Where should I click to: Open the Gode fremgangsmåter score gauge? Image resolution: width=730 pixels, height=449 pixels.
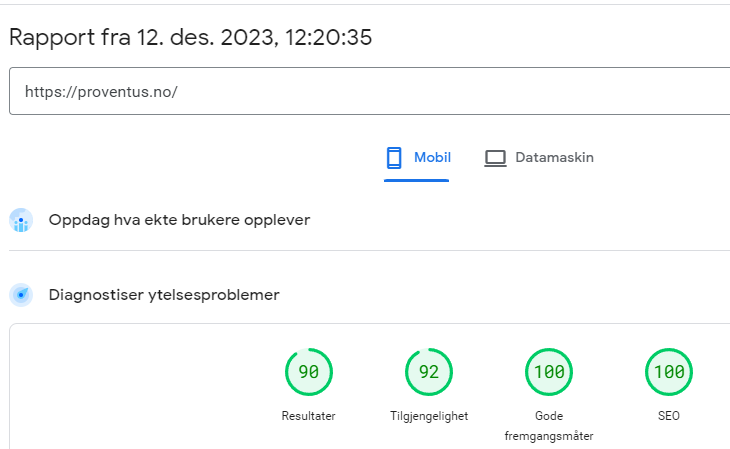coord(549,373)
